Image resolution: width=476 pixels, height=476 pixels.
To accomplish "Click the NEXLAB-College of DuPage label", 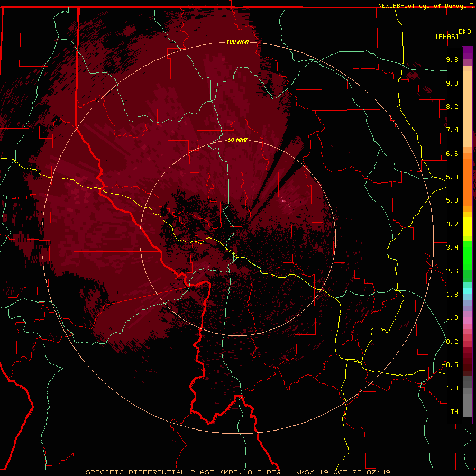I will (424, 6).
